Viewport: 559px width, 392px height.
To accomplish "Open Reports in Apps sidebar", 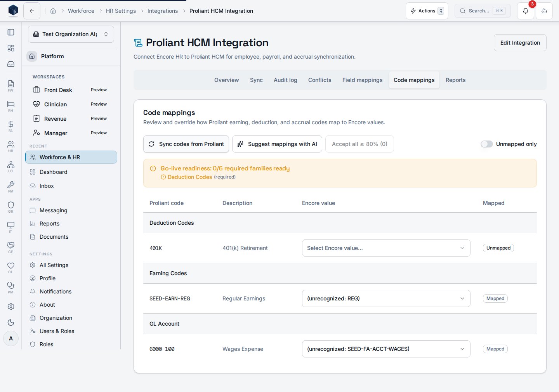I will point(71,224).
